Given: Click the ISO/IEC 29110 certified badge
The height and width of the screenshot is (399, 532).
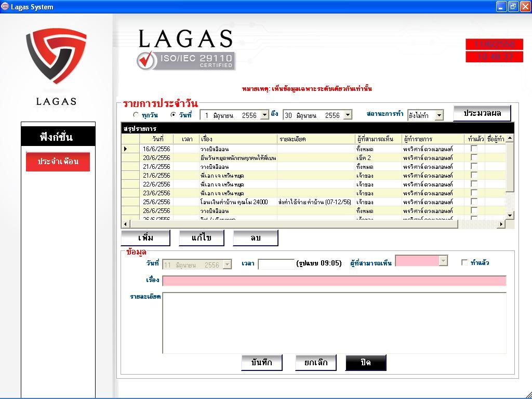Looking at the screenshot, I should [186, 61].
